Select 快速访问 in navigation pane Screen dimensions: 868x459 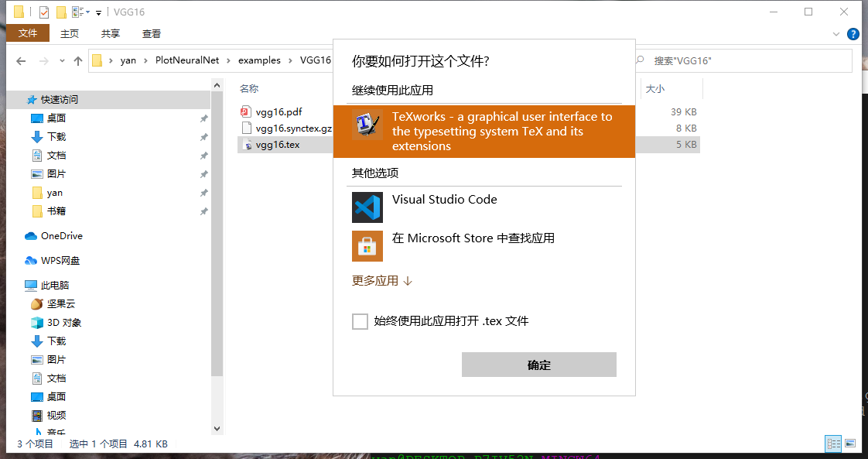[108, 100]
